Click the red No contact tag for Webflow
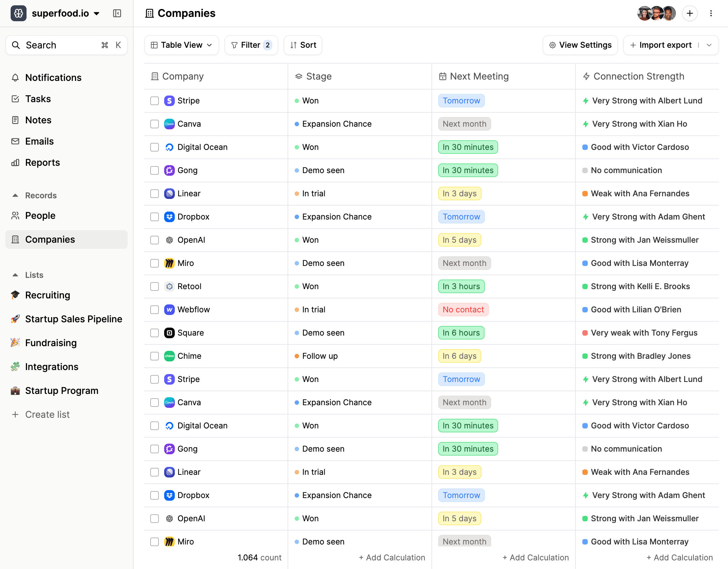 (x=463, y=310)
